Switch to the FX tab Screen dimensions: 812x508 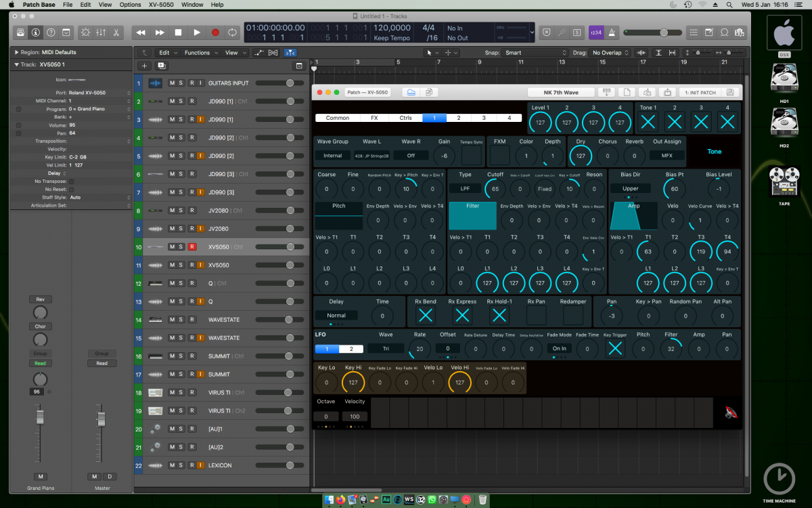tap(374, 118)
